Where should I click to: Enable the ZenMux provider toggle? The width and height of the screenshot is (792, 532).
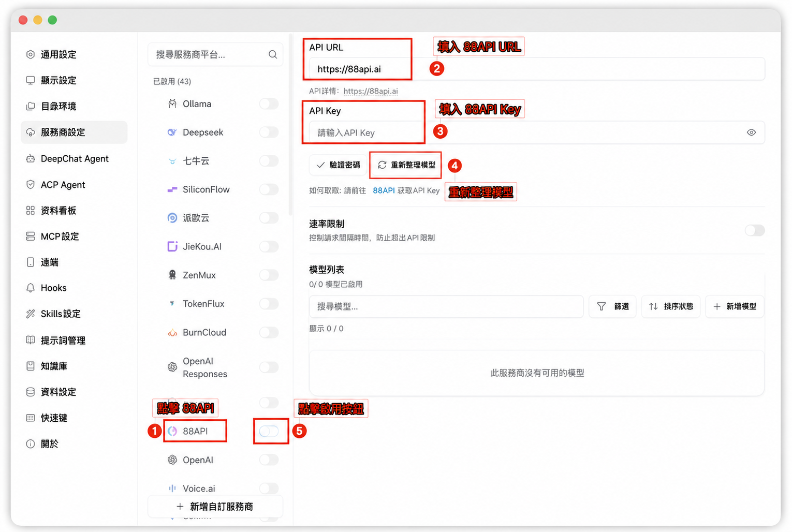pyautogui.click(x=269, y=275)
